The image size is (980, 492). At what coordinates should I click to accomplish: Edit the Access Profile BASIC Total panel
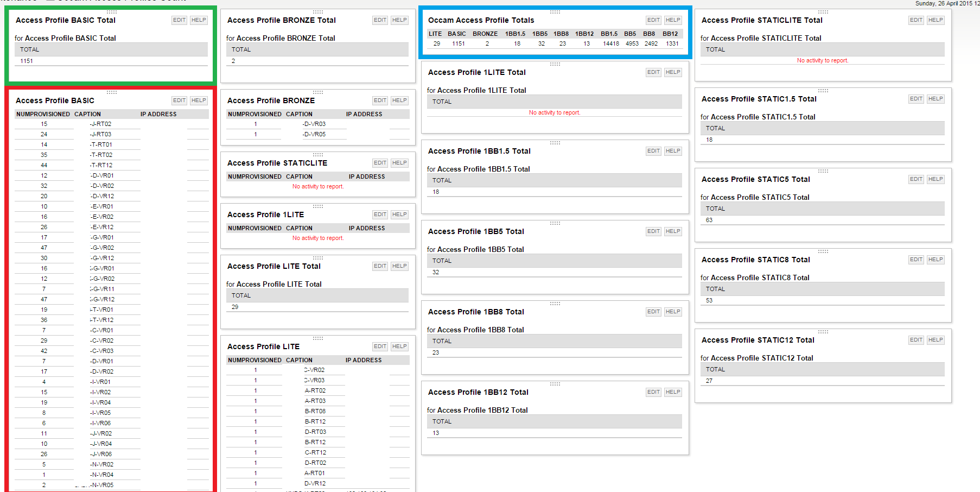click(180, 20)
